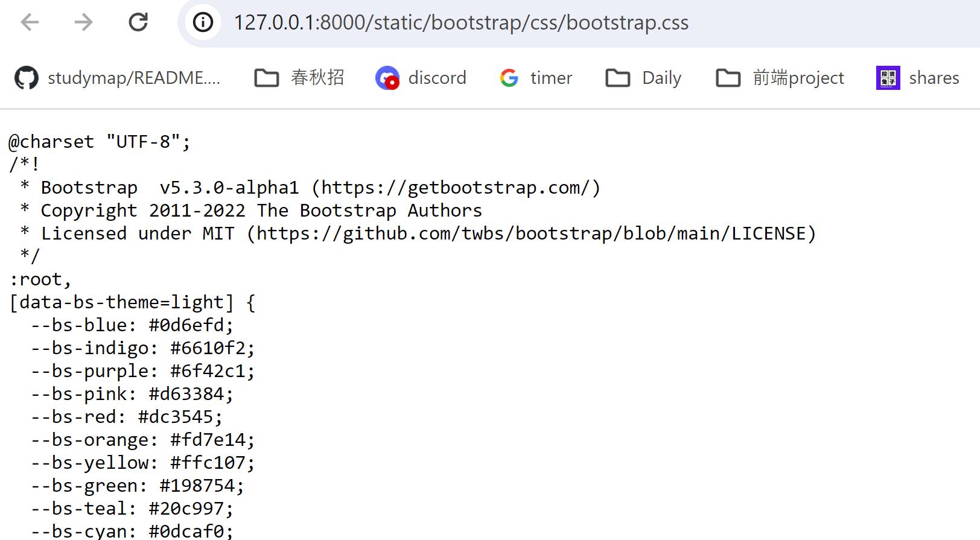Viewport: 980px width, 540px height.
Task: Expand the 前端project bookmarks folder
Action: click(x=780, y=78)
